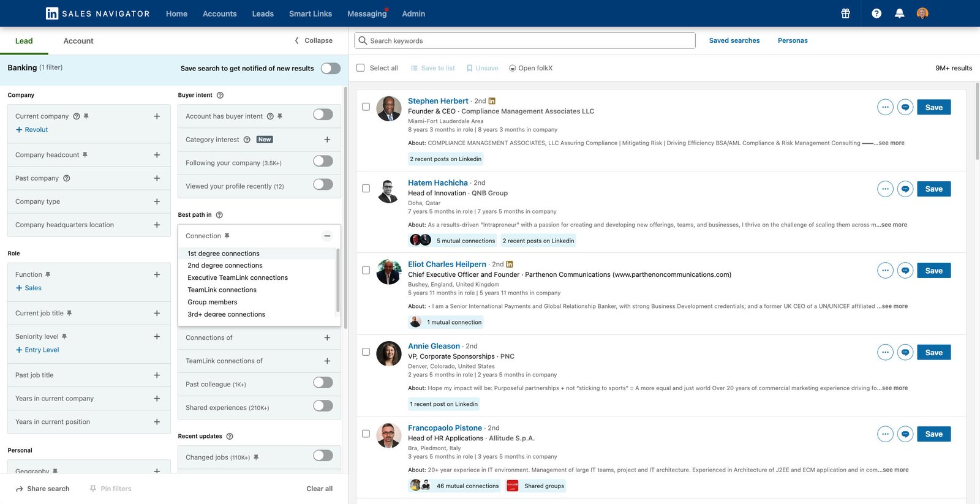Open the Saved searches link
The image size is (980, 504).
(734, 40)
